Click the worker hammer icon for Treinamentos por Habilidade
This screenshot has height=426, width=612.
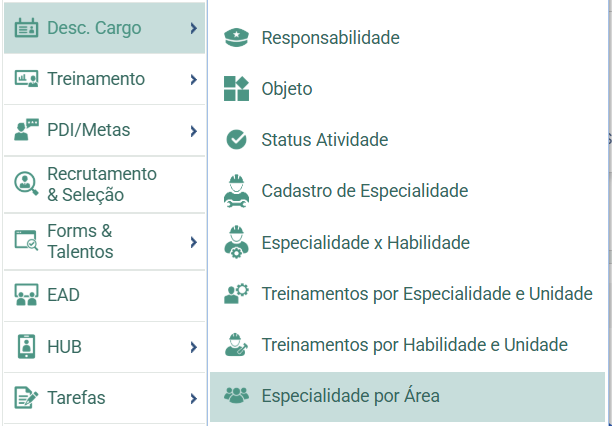(x=237, y=344)
